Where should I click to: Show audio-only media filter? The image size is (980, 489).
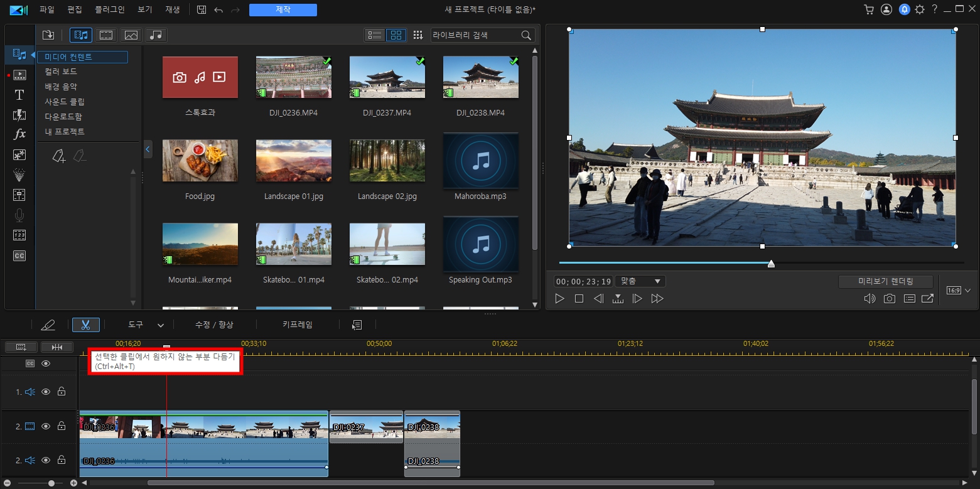156,35
